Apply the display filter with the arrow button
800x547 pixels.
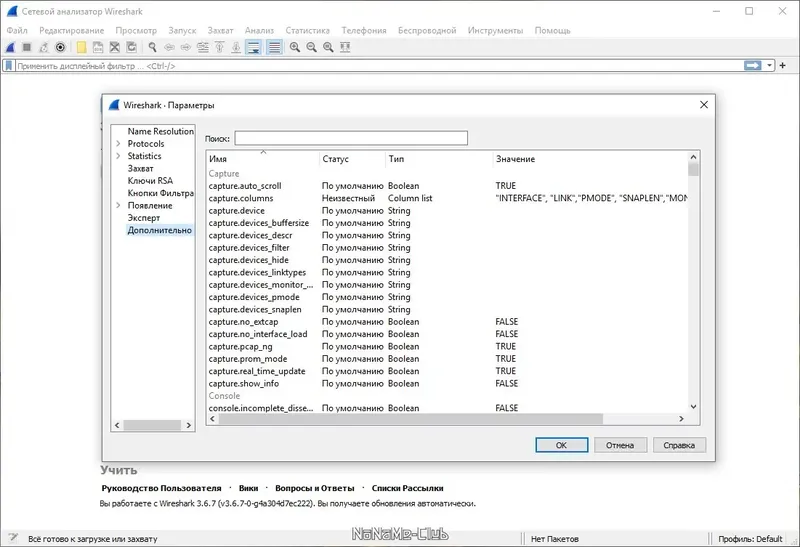pos(753,65)
